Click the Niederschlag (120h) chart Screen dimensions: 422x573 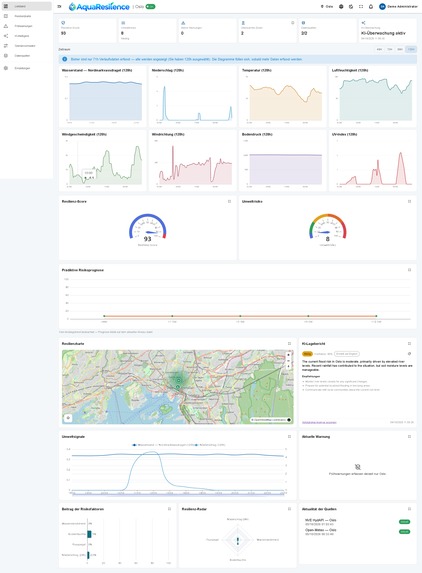point(193,96)
